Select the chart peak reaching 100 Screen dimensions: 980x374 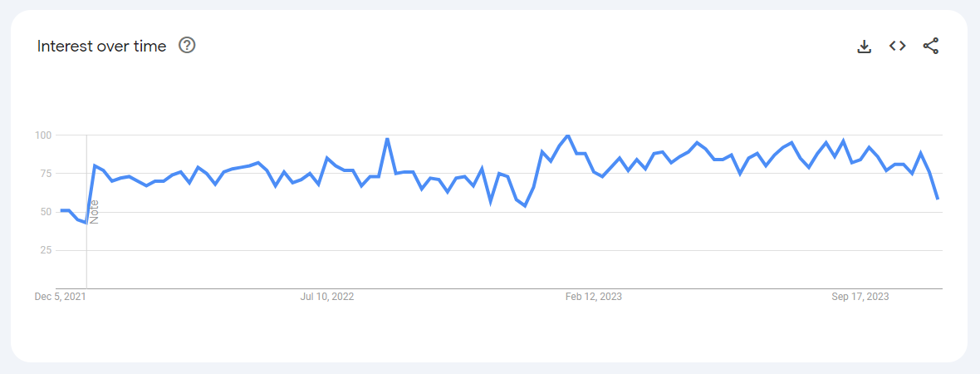567,135
